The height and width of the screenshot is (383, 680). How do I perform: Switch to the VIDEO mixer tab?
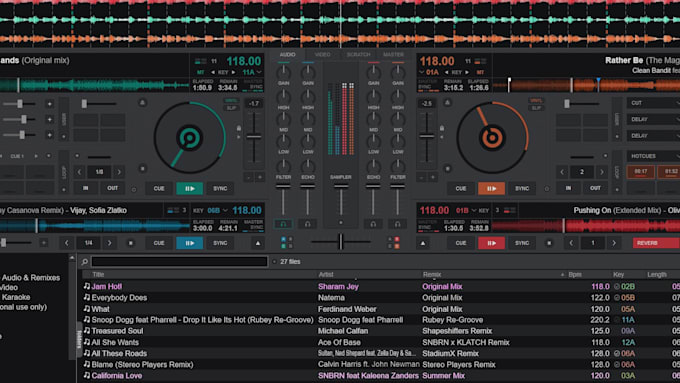[322, 55]
